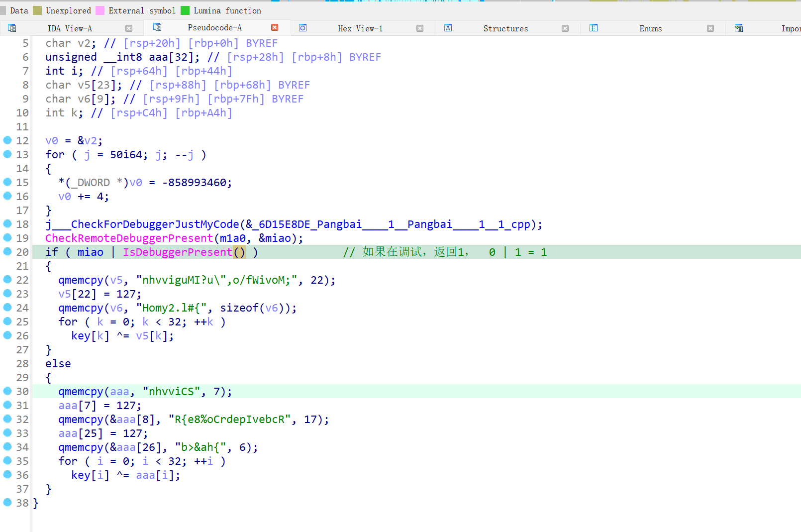
Task: Toggle breakpoint dot on line 19
Action: (7, 238)
